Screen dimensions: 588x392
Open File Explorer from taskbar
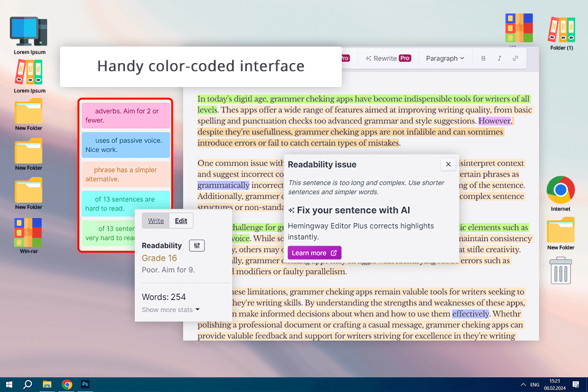(47, 385)
